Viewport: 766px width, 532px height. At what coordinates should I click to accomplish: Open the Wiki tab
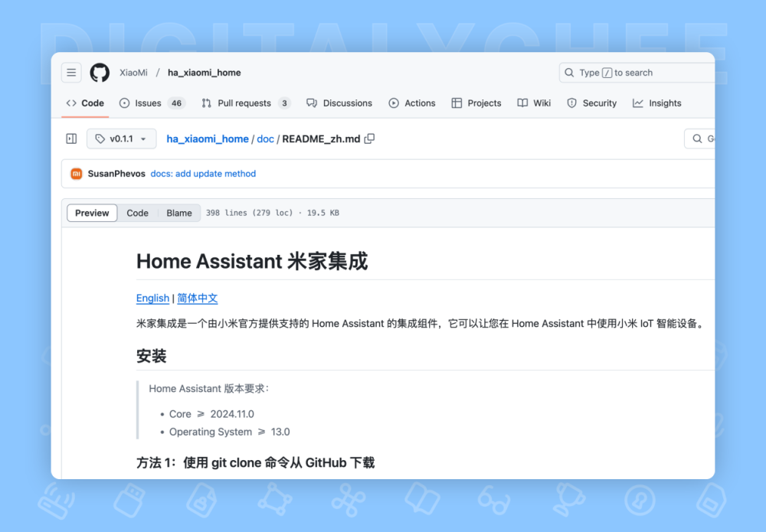pyautogui.click(x=534, y=103)
